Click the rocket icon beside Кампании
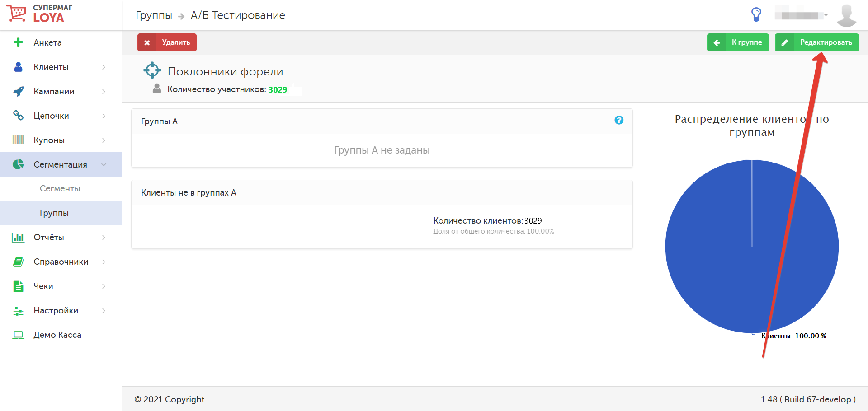The height and width of the screenshot is (411, 868). click(18, 91)
